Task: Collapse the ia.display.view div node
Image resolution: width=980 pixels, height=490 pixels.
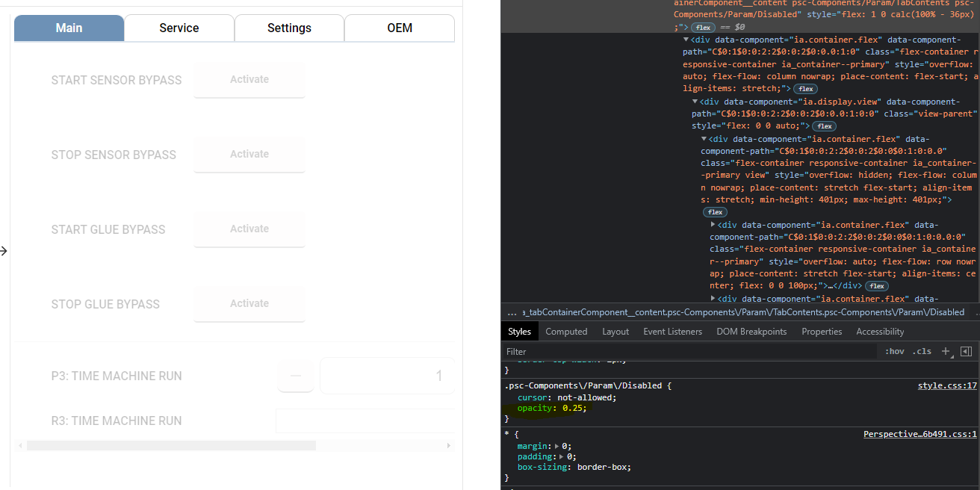Action: (695, 102)
